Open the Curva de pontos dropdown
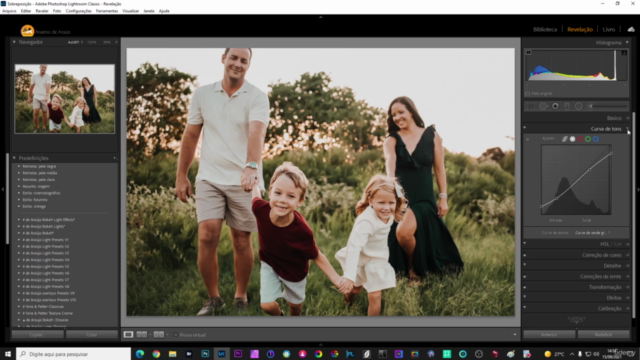The width and height of the screenshot is (640, 360). [x=592, y=233]
